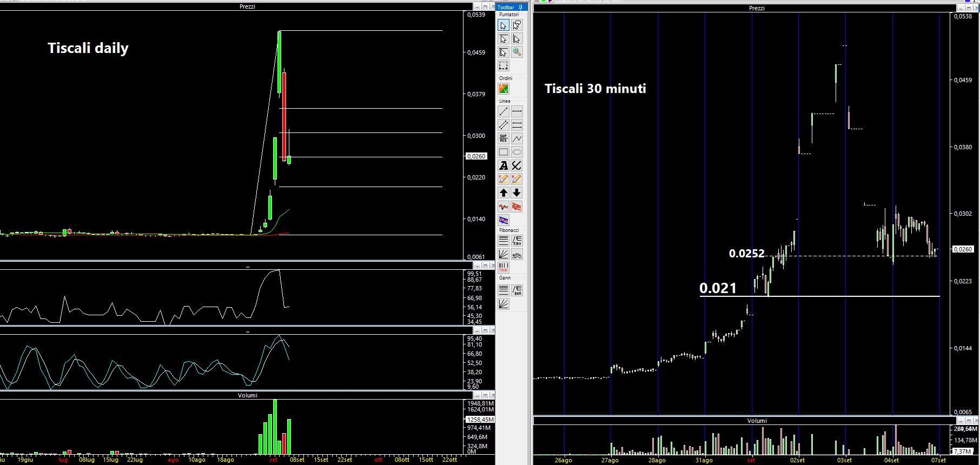Click Prezzi header of daily chart
Image resolution: width=980 pixels, height=465 pixels.
(247, 6)
